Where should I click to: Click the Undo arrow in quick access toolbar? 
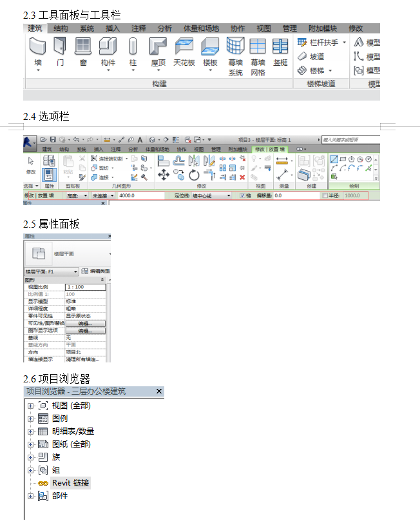coord(76,139)
